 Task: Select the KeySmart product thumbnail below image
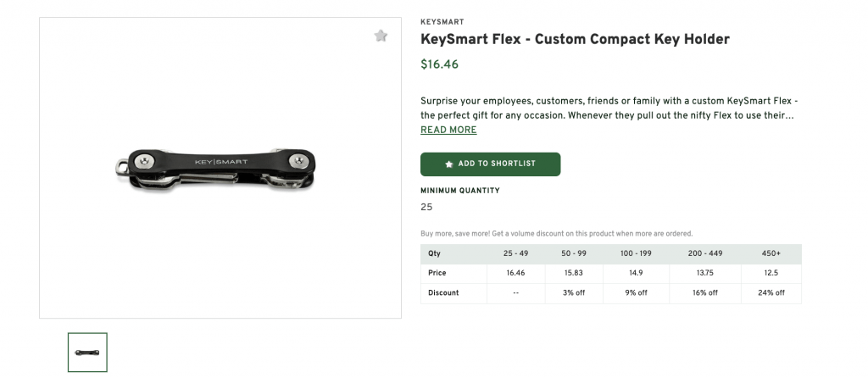87,352
